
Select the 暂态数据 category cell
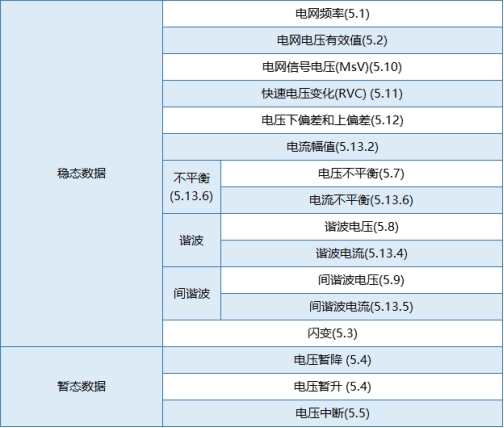click(81, 387)
